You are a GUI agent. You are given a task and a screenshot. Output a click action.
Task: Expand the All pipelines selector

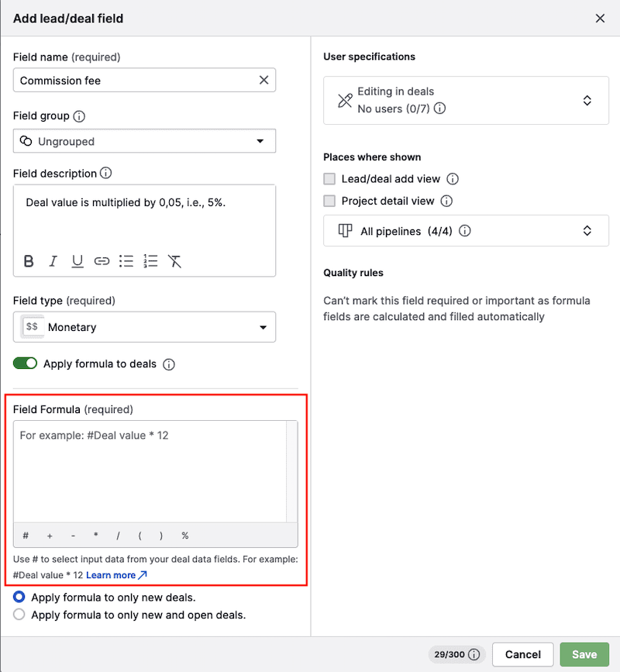pyautogui.click(x=466, y=231)
